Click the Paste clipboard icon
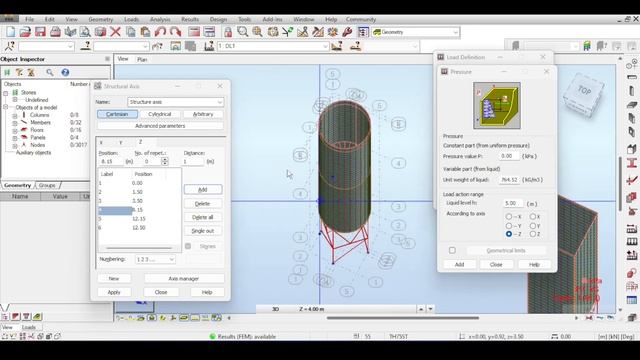This screenshot has width=640, height=360. [x=145, y=32]
